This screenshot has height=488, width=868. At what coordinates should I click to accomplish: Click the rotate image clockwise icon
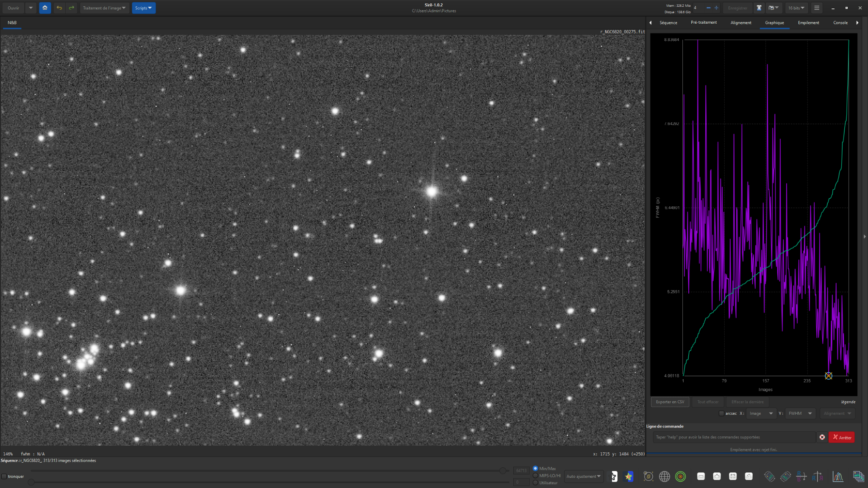coord(785,477)
